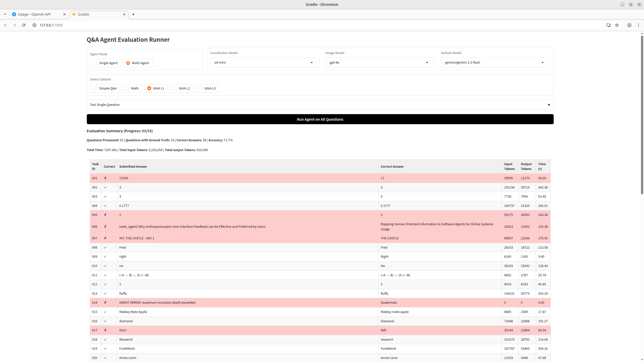Viewport: 644px width, 362px height.
Task: Select Single Agent mode
Action: pos(105,63)
